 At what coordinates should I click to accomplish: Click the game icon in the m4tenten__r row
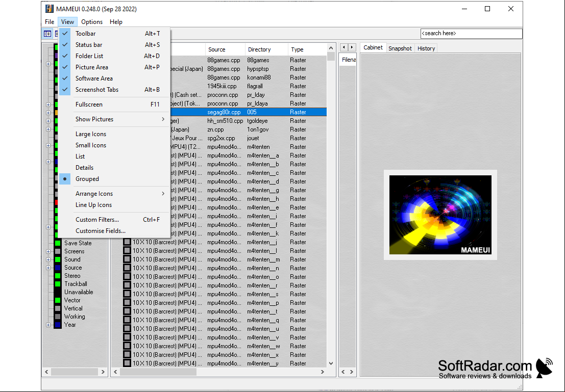pyautogui.click(x=127, y=285)
